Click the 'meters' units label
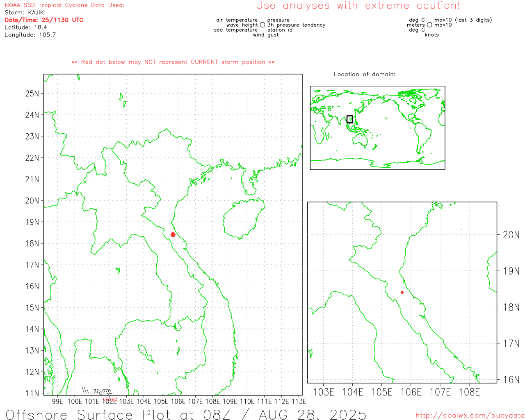This screenshot has height=420, width=525. click(x=416, y=25)
